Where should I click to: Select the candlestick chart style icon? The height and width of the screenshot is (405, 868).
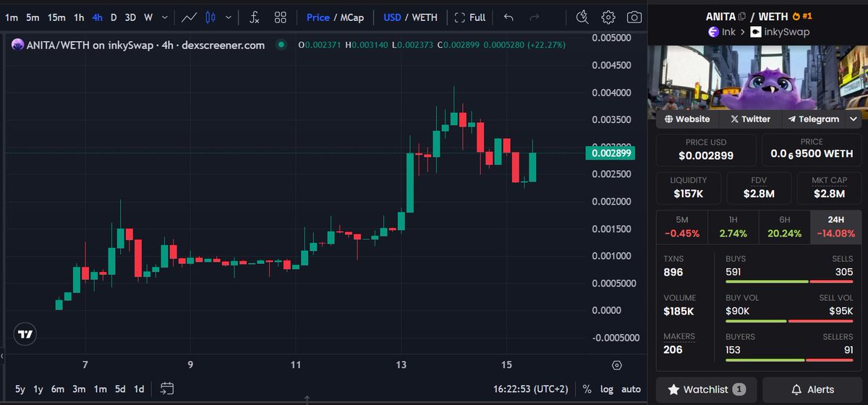(x=210, y=17)
